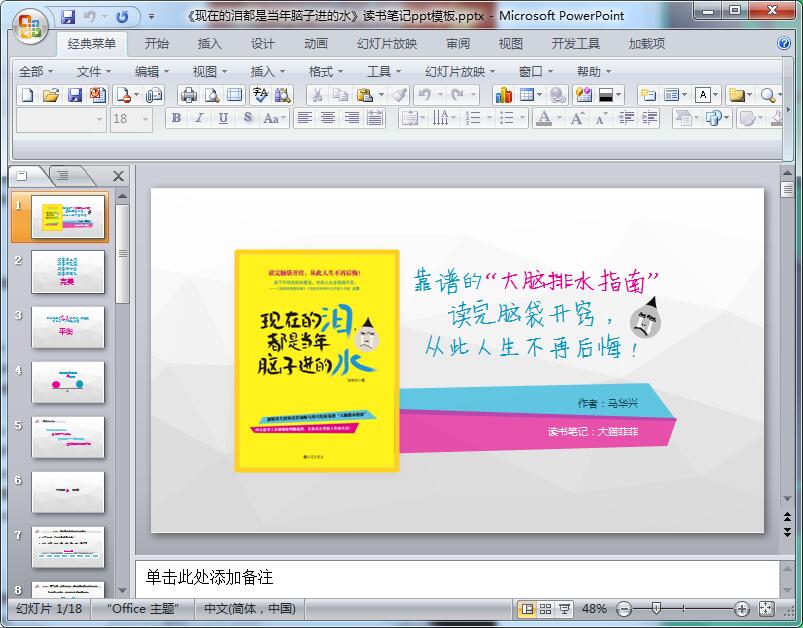The image size is (803, 628).
Task: Switch to Normal view in status bar
Action: click(526, 609)
